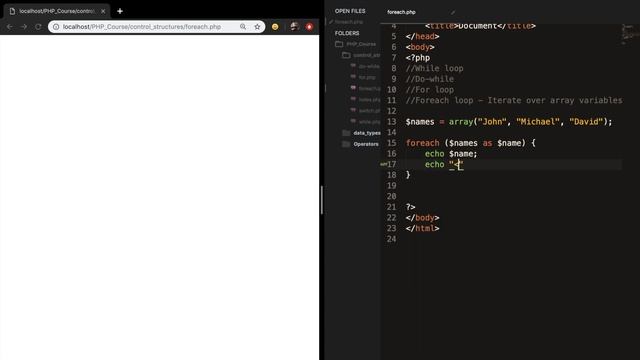Go back in the browser history
The height and width of the screenshot is (360, 640).
[x=9, y=27]
